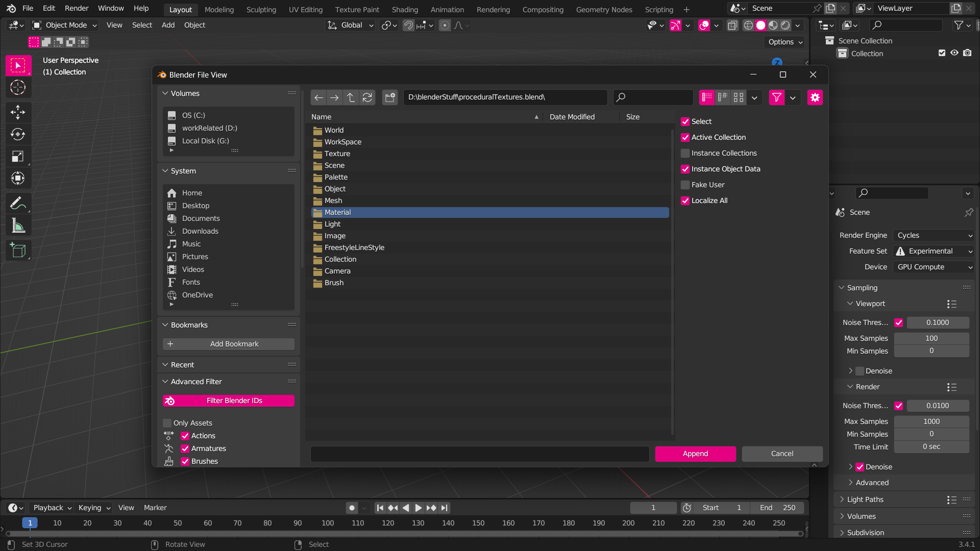
Task: Enable the Fake User checkbox
Action: [x=685, y=185]
